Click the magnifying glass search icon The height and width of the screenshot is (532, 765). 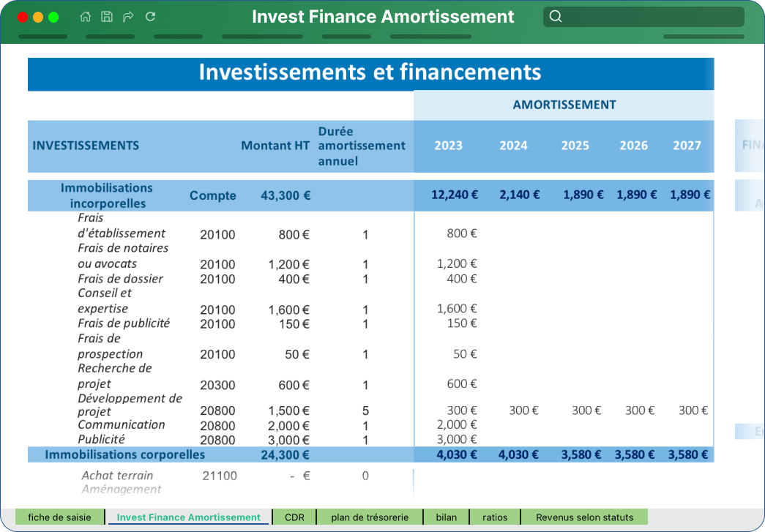(555, 17)
